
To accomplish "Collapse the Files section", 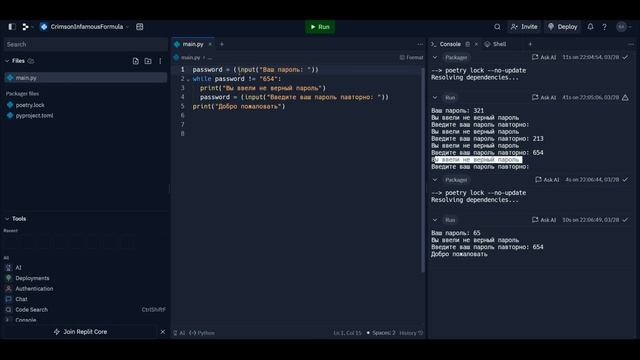I will click(x=7, y=61).
